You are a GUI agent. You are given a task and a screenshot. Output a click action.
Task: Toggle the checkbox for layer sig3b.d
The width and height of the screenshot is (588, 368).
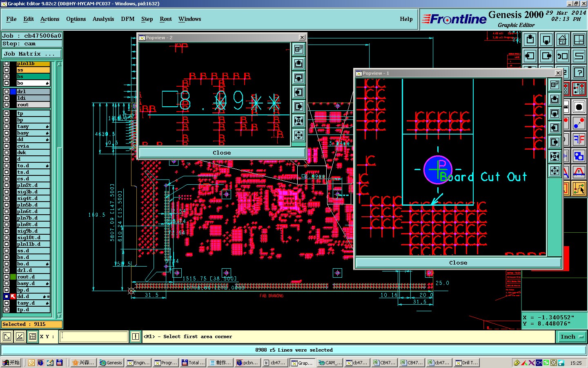[x=7, y=192]
